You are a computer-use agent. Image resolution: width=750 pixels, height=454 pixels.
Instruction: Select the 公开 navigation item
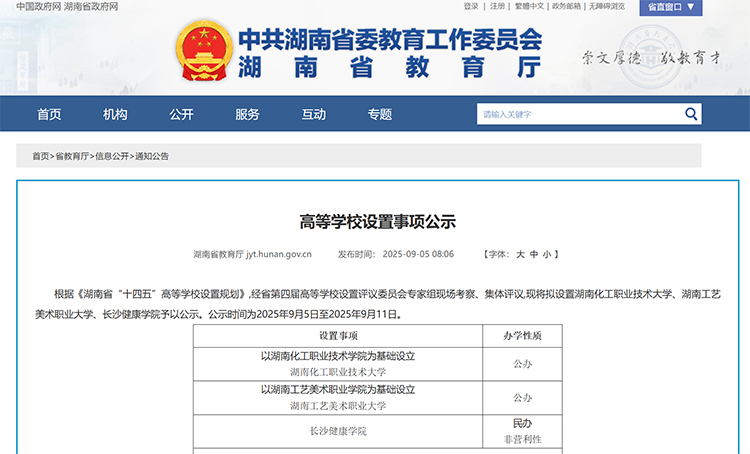(x=181, y=114)
